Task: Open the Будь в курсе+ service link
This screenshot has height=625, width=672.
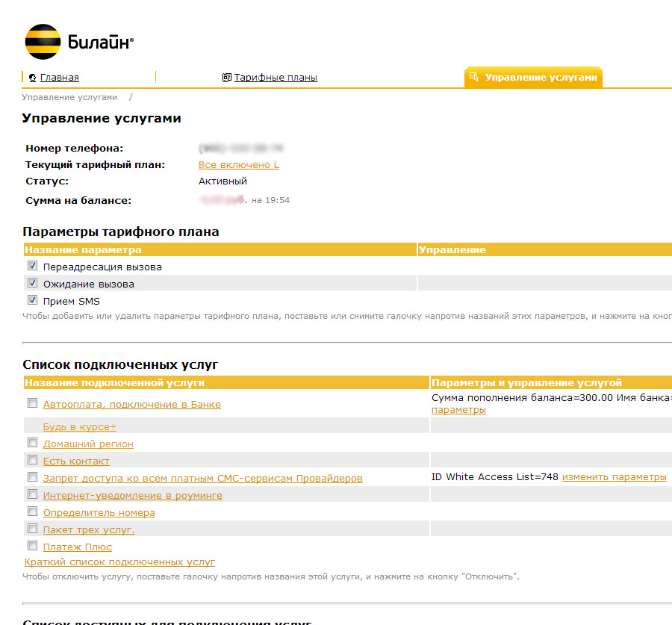Action: click(x=80, y=427)
